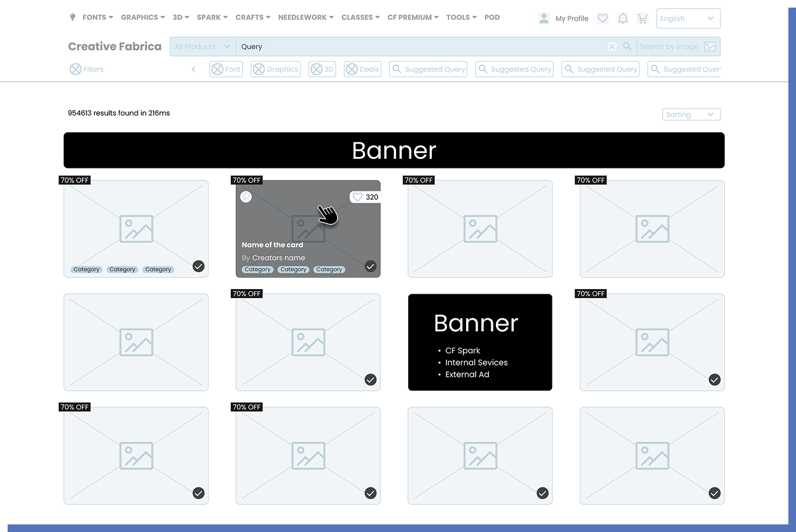
Task: Open the Sorting dropdown
Action: click(691, 114)
